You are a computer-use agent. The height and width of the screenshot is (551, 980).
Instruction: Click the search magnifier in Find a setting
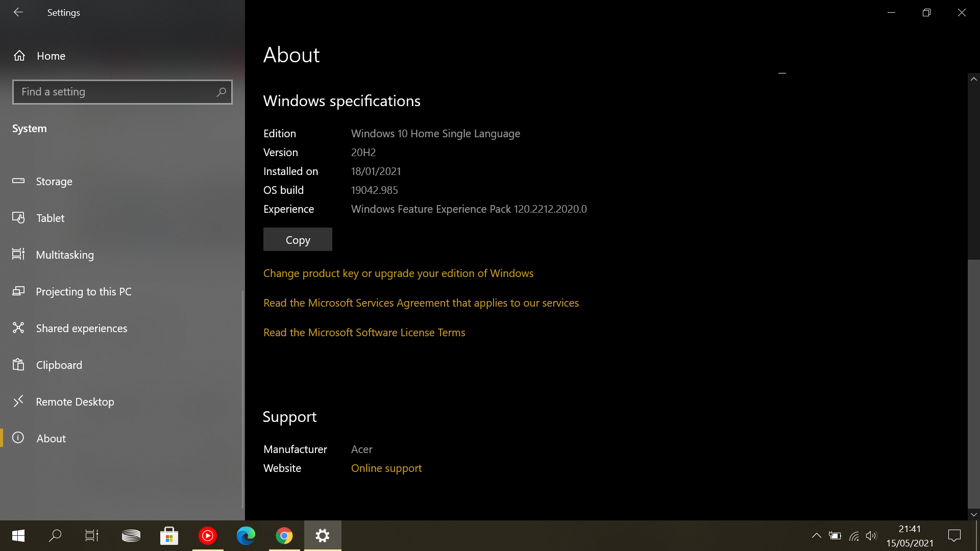221,92
